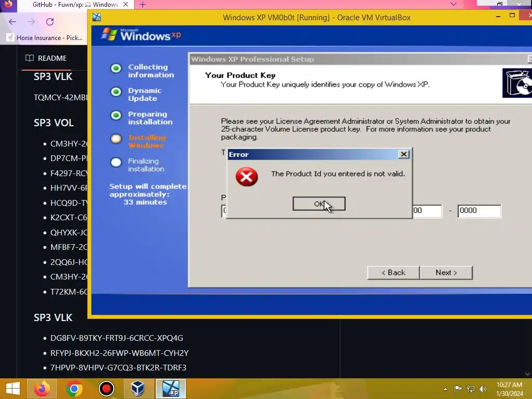Minimize the VirtualBox window

click(x=498, y=16)
